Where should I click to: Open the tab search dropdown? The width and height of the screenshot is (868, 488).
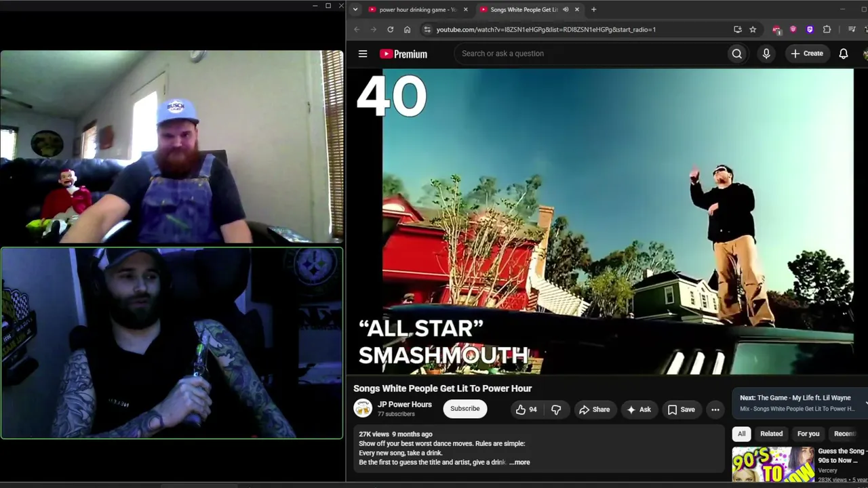[x=355, y=9]
